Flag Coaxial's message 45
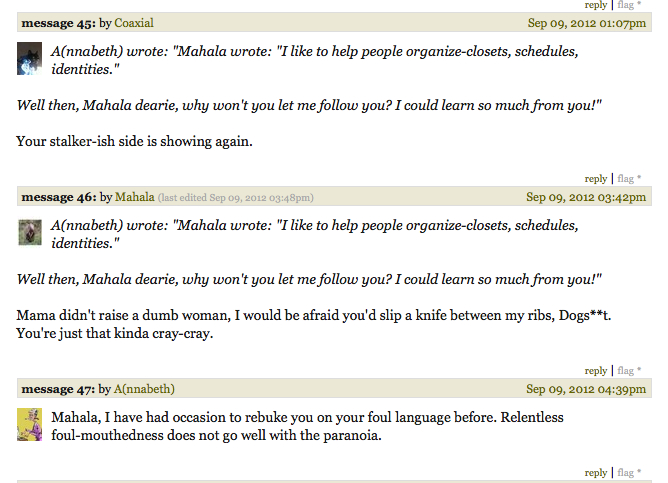668x483 pixels. pos(626,178)
